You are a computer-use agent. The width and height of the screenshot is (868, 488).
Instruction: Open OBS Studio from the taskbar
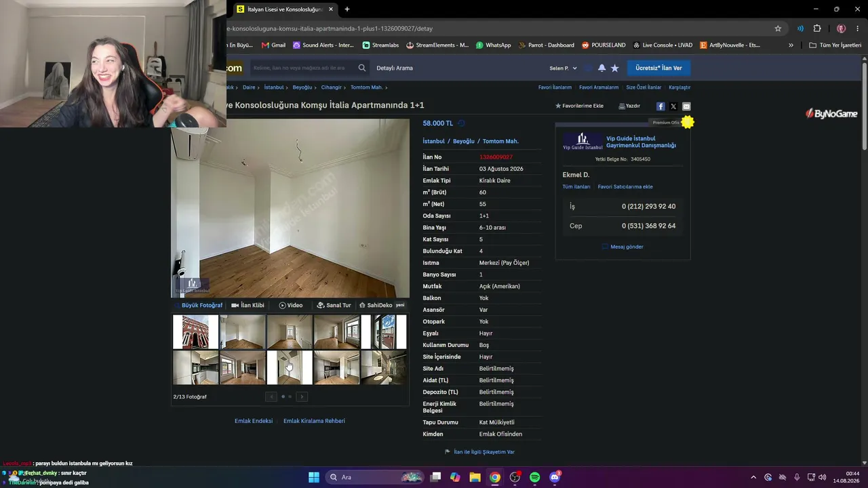[x=515, y=477]
